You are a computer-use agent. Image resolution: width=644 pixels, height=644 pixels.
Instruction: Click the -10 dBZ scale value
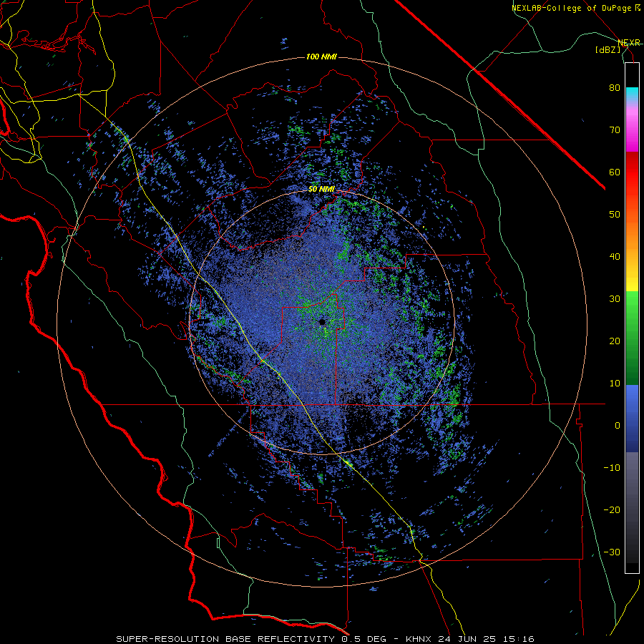tap(612, 467)
